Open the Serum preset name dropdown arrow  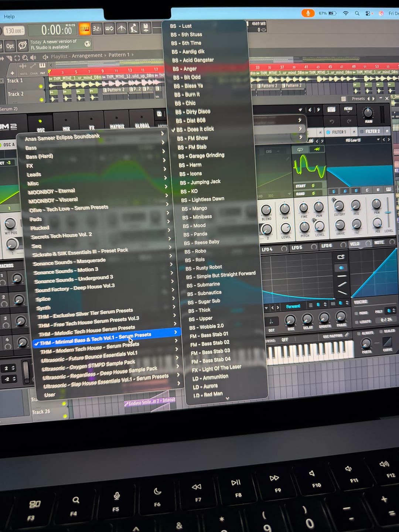click(300, 110)
